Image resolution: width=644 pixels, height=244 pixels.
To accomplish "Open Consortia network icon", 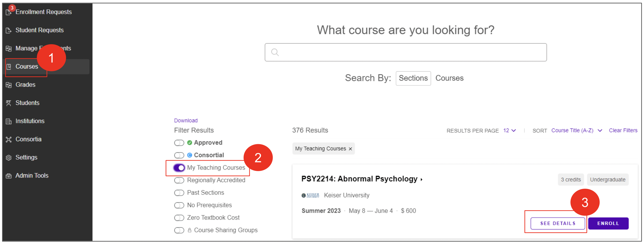I will [x=9, y=139].
